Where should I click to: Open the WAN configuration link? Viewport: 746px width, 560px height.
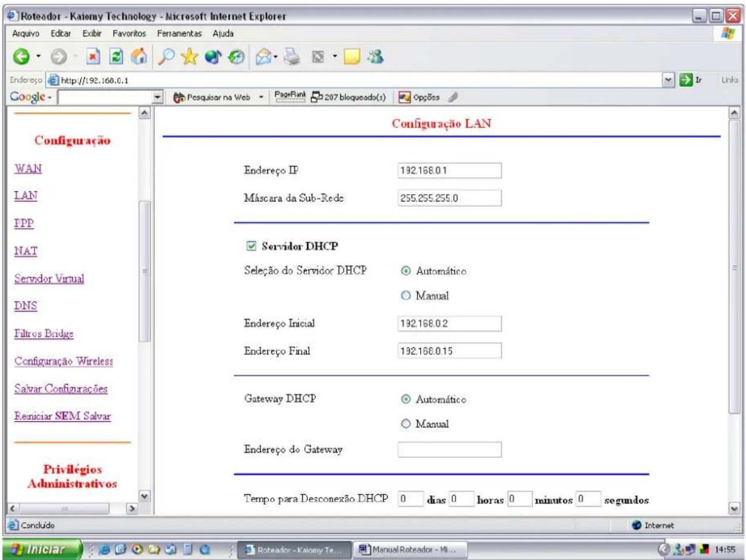coord(27,169)
